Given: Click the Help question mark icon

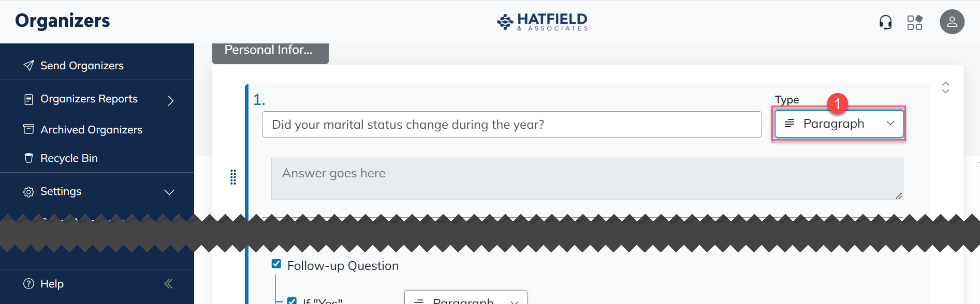Looking at the screenshot, I should point(29,284).
